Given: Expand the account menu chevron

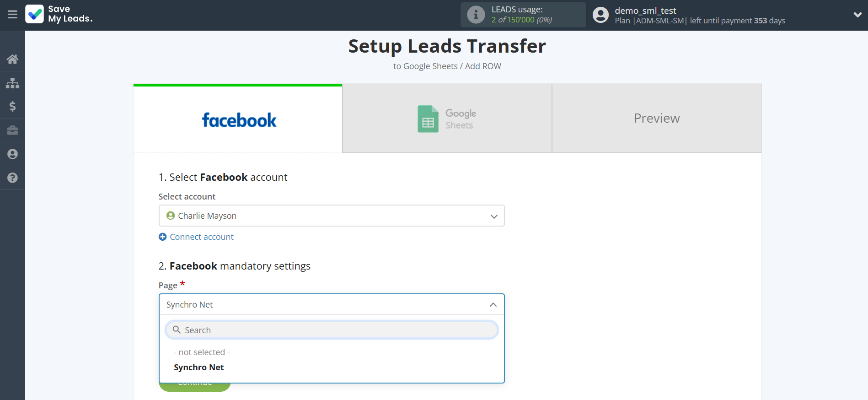Looking at the screenshot, I should tap(857, 15).
